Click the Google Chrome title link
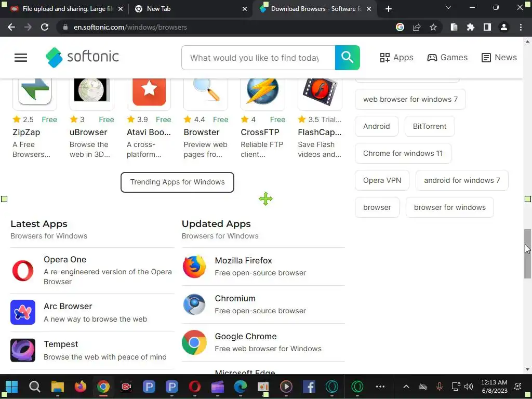 click(x=246, y=336)
